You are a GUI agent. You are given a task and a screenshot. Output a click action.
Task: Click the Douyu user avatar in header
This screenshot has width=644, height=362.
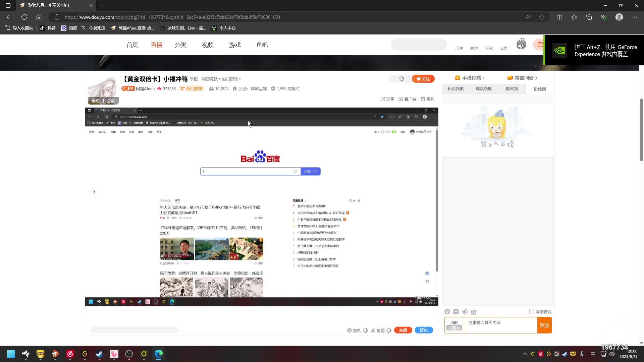[x=521, y=44]
